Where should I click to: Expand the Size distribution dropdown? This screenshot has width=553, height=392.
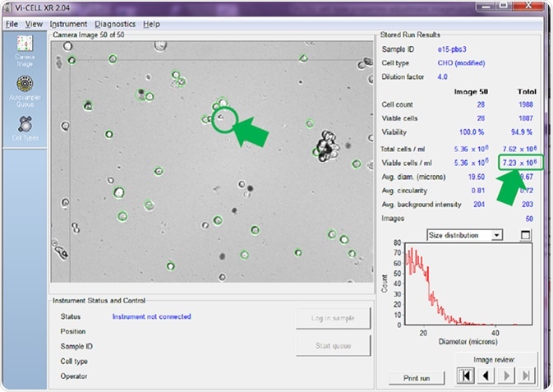pos(495,235)
